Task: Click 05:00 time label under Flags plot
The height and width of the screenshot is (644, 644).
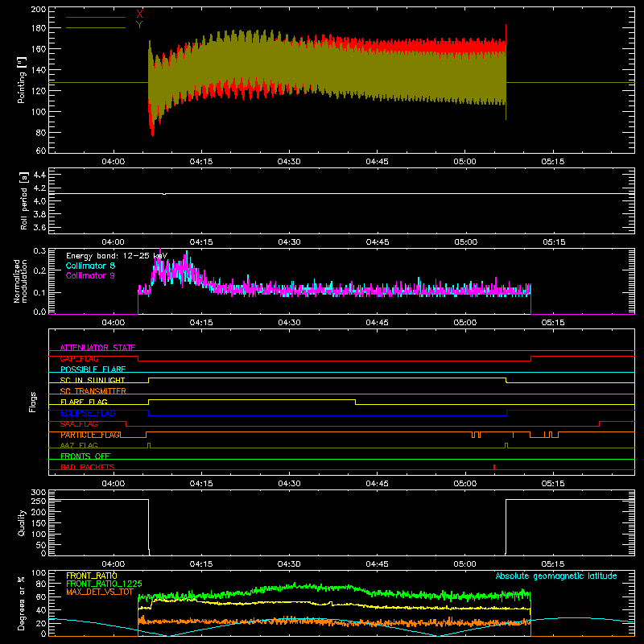Action: [465, 484]
